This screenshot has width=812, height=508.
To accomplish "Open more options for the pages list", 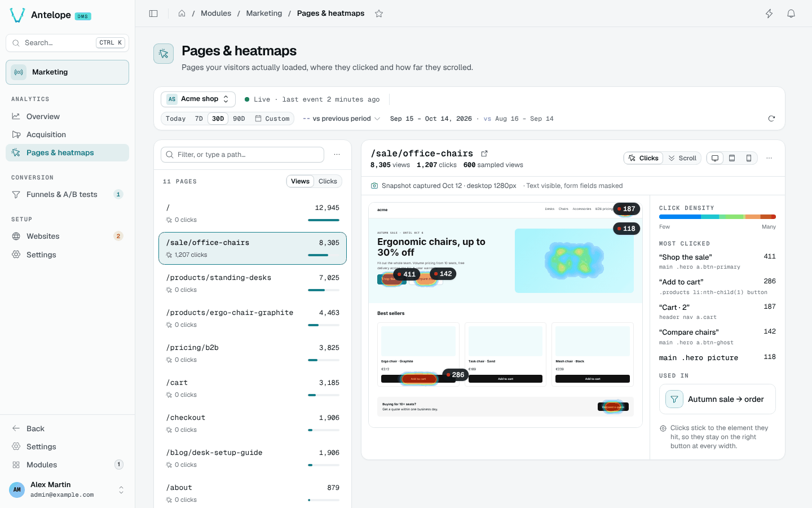I will pyautogui.click(x=337, y=155).
